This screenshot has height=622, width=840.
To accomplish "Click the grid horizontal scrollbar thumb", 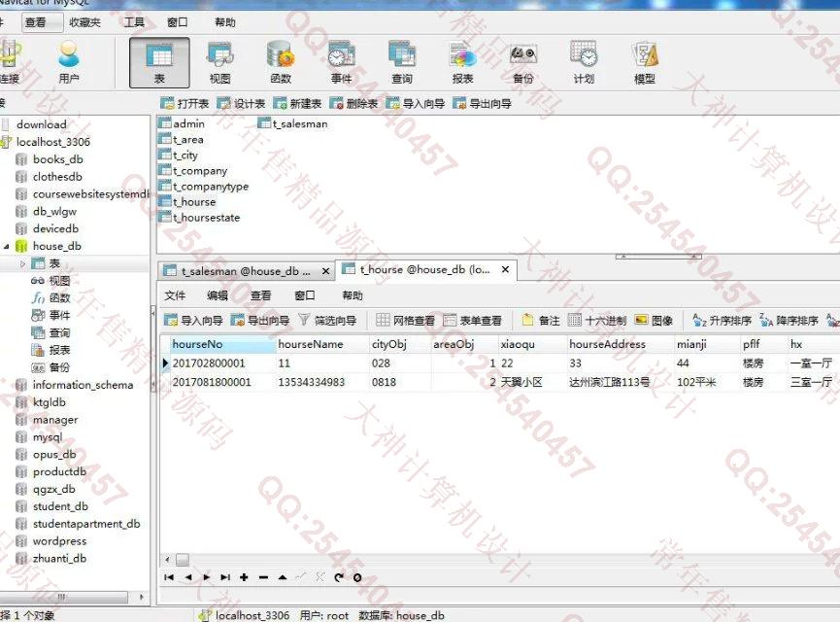I will [183, 560].
